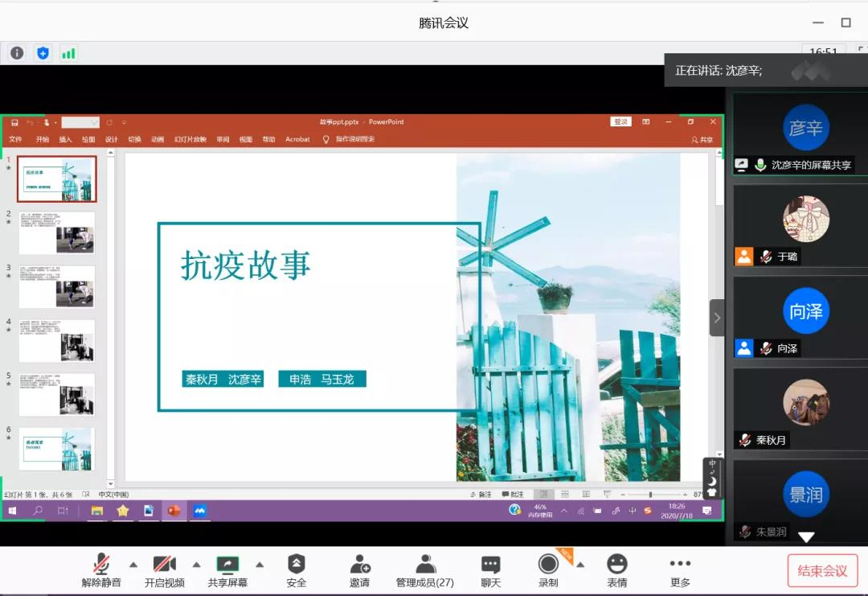Image resolution: width=868 pixels, height=596 pixels.
Task: Open the More (更多) menu
Action: pyautogui.click(x=680, y=569)
